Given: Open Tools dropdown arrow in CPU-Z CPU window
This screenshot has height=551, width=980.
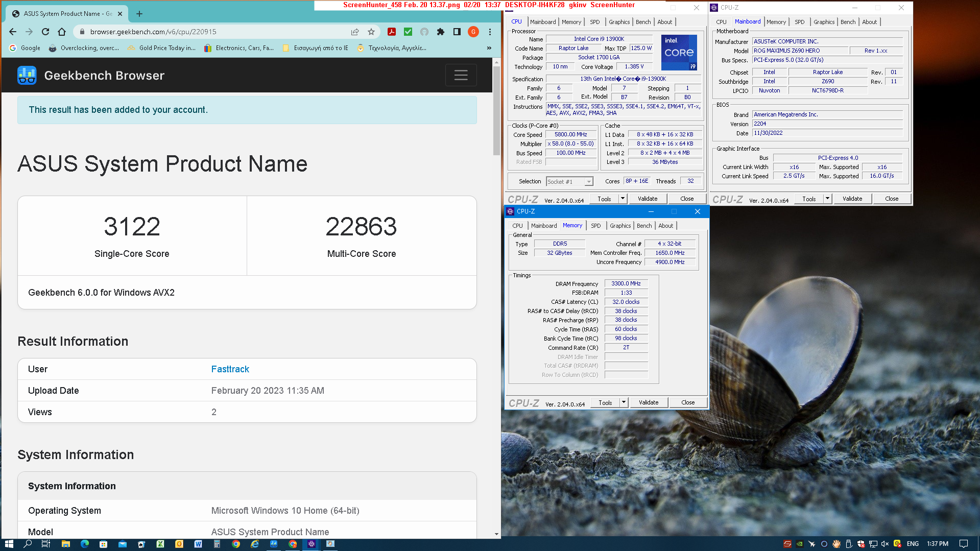Looking at the screenshot, I should point(623,199).
